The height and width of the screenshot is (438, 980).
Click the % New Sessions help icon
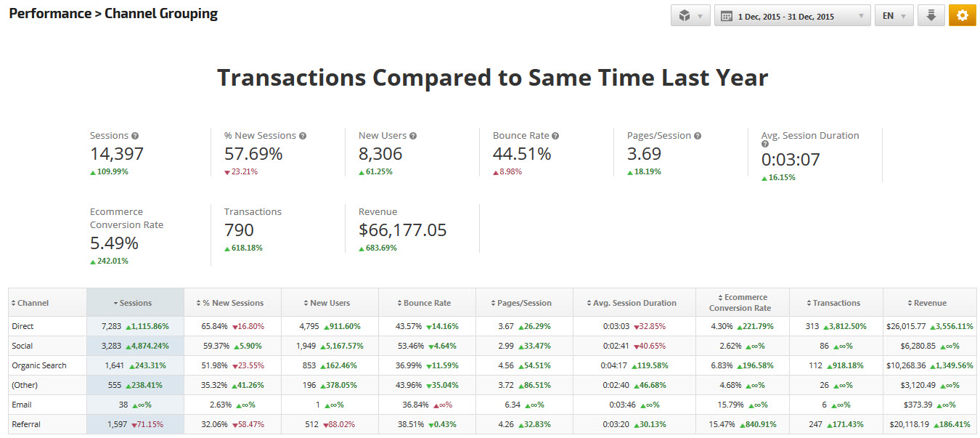303,136
